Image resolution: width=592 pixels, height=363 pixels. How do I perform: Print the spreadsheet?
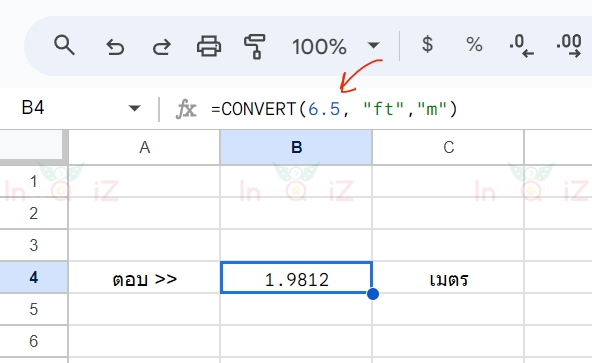(209, 46)
